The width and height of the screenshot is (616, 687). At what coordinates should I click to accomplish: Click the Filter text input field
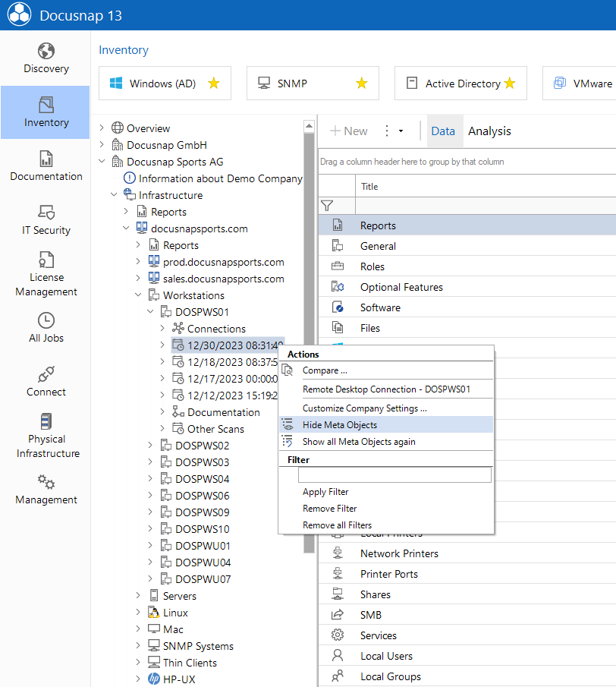(x=394, y=474)
